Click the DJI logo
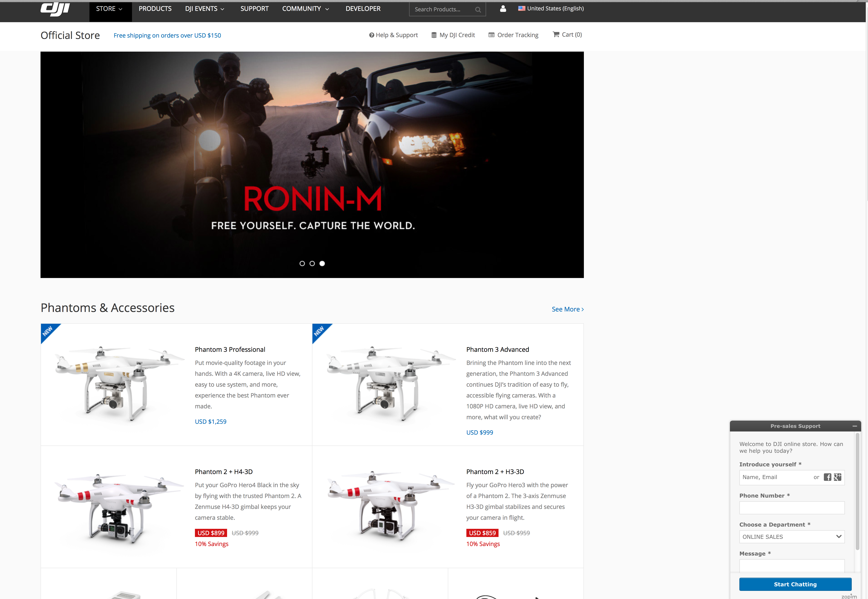 pos(55,9)
